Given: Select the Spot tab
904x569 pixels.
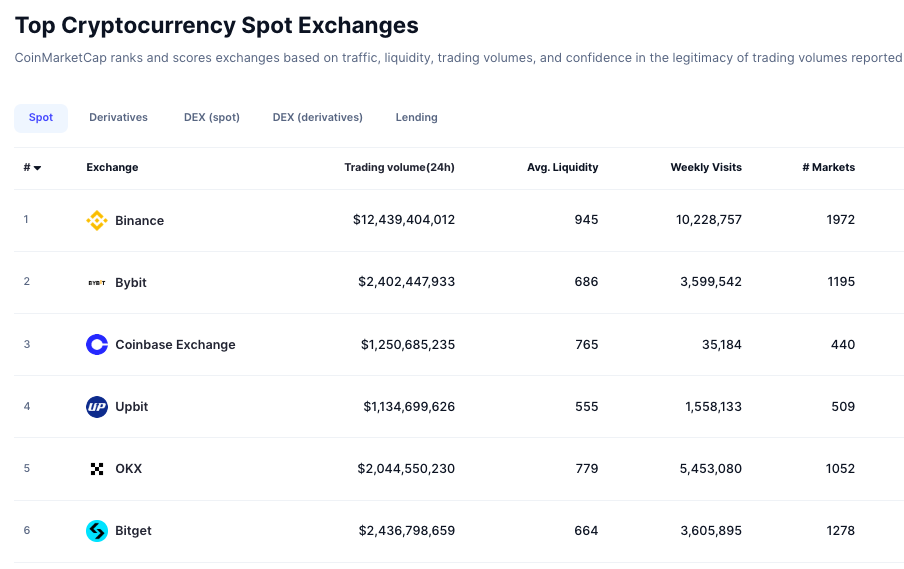Looking at the screenshot, I should point(41,118).
